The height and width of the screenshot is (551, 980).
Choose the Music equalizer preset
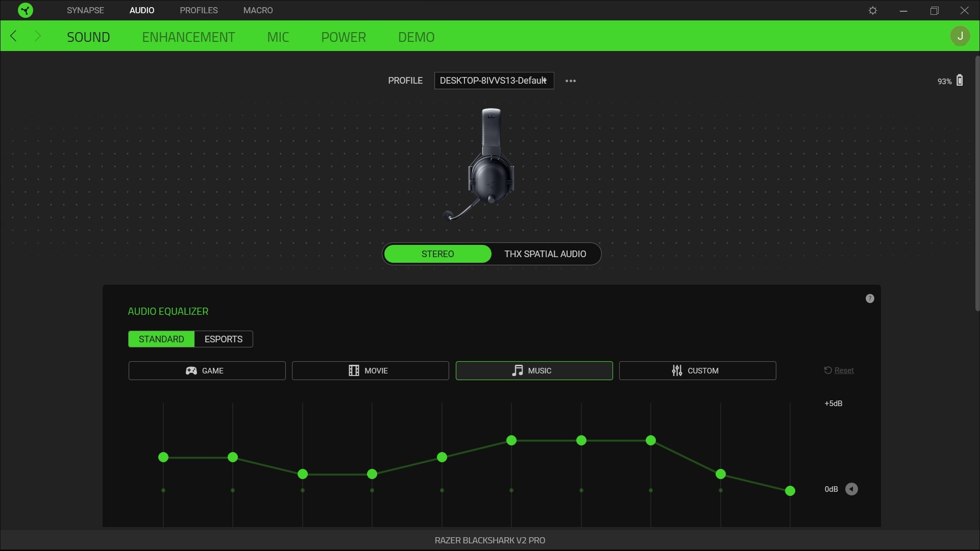(534, 370)
